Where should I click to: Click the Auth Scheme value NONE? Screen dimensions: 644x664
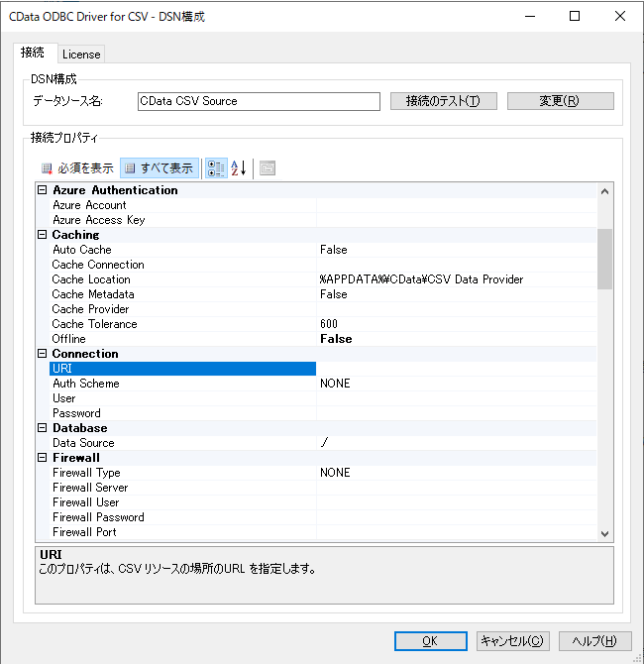pyautogui.click(x=335, y=384)
